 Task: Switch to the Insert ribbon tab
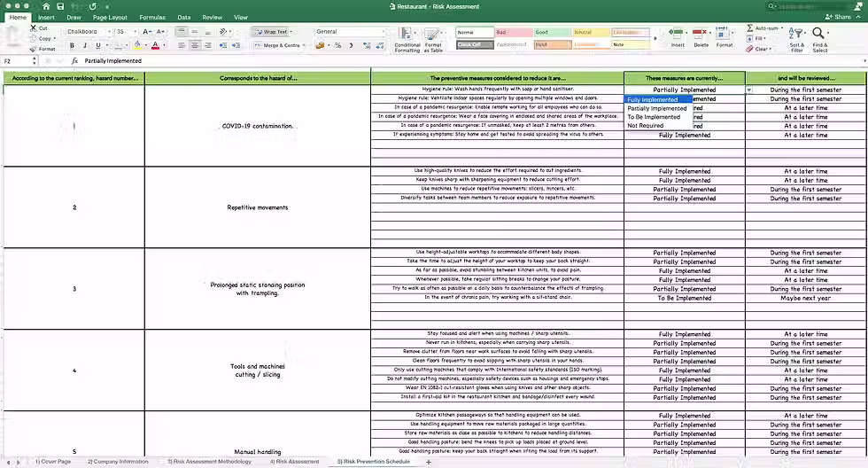point(46,17)
